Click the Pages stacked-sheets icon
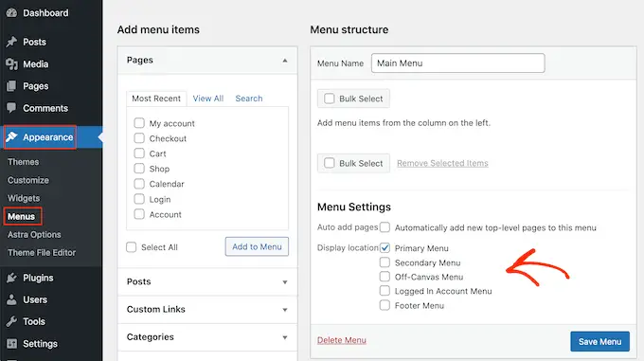The height and width of the screenshot is (361, 644). [11, 86]
